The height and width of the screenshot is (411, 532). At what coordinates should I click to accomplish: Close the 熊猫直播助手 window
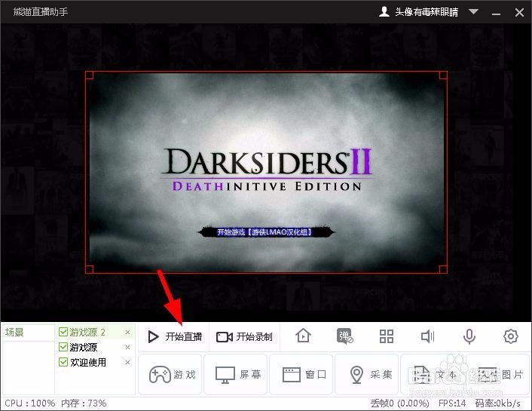coord(519,13)
